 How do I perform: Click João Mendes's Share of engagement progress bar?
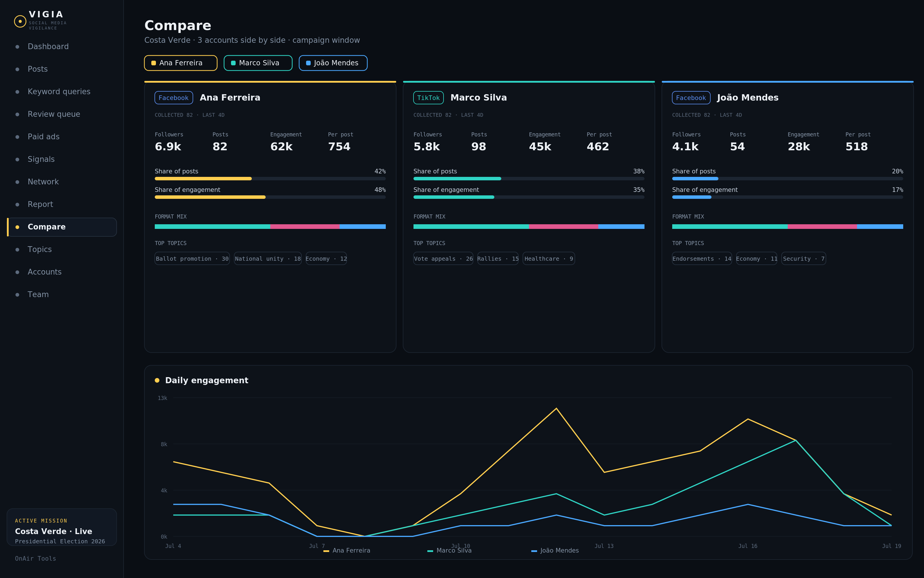[788, 197]
